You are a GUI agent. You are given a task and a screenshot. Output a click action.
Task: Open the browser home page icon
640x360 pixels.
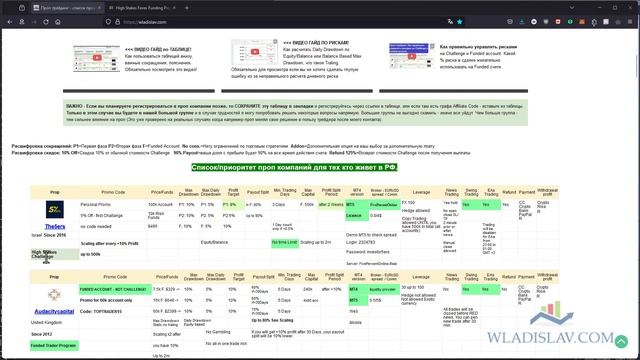pyautogui.click(x=58, y=22)
